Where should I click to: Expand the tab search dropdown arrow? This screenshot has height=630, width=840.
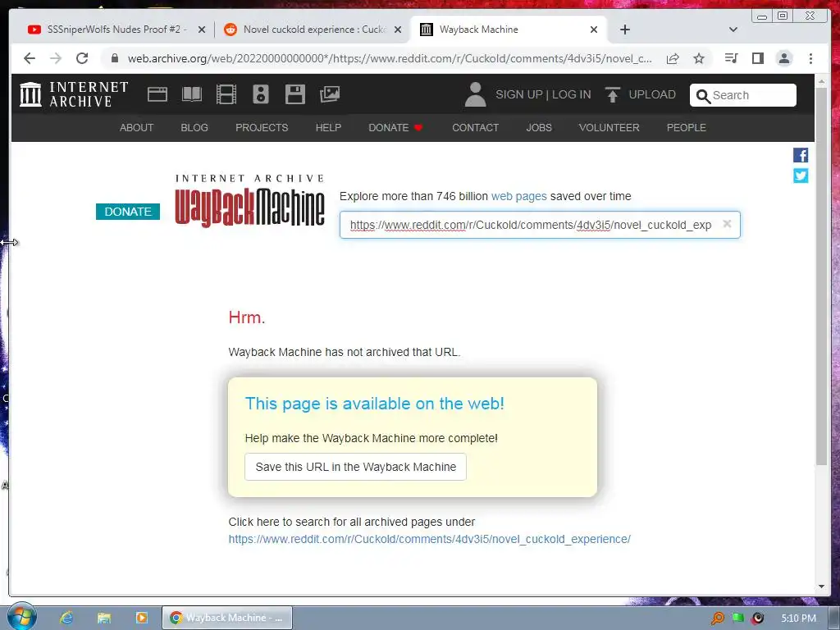(733, 30)
